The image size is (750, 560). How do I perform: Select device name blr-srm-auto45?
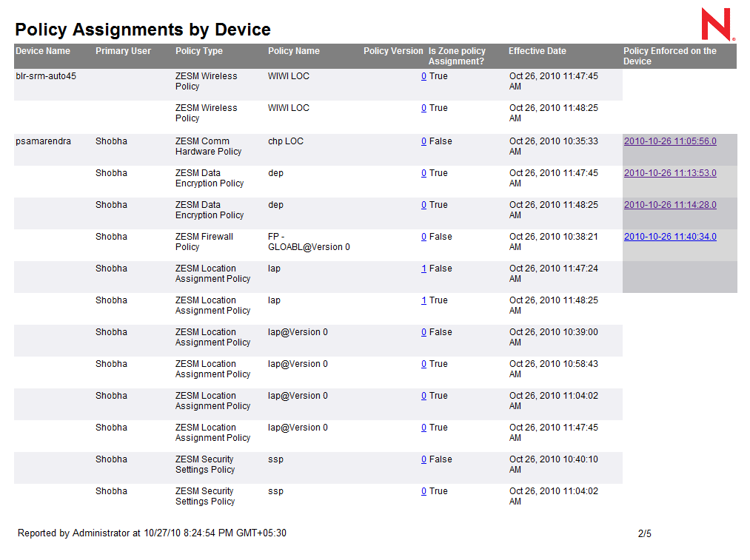tap(46, 76)
